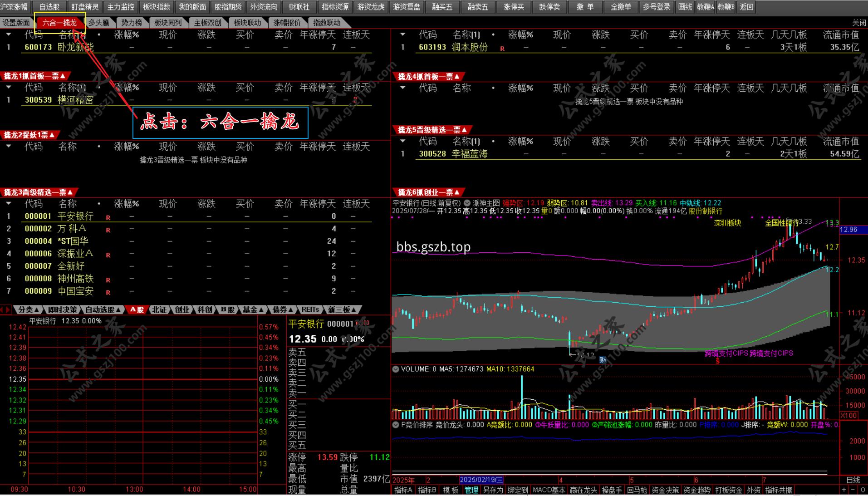Click the left scroll arrow beside 分类 tab
Screen dimensions: 868x496
[x=2, y=309]
